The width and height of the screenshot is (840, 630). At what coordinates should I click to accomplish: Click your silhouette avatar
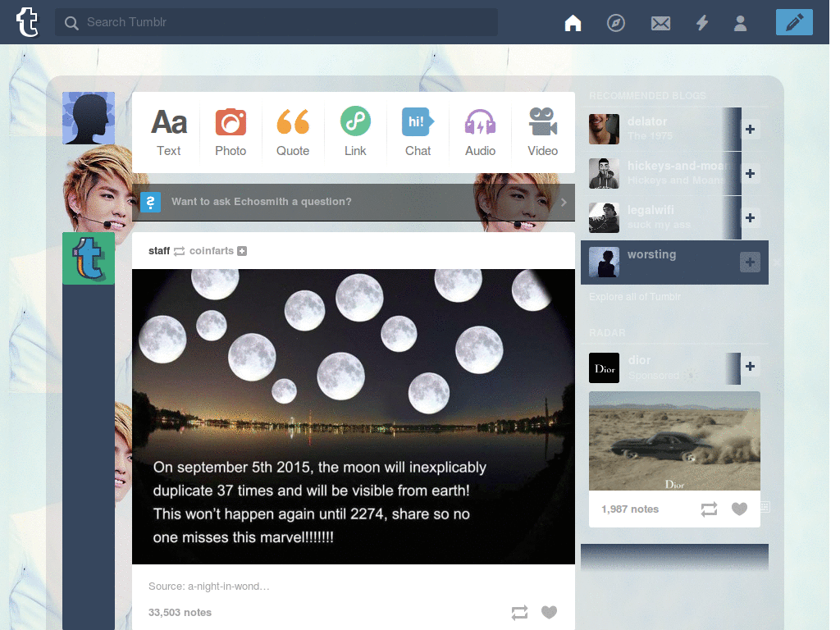89,118
